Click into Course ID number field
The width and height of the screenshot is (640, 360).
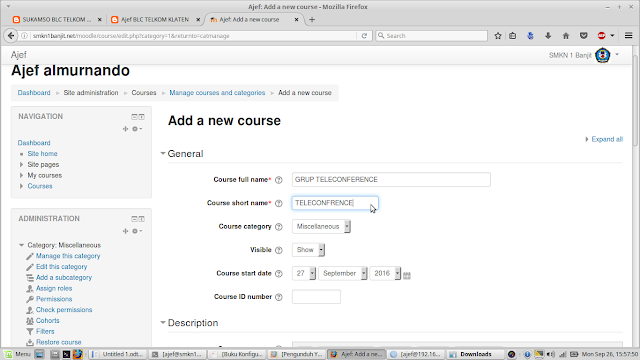(316, 297)
